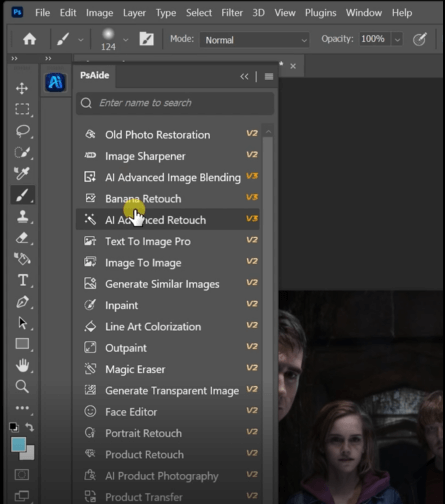Open Face Editor
The height and width of the screenshot is (504, 445).
(168, 412)
